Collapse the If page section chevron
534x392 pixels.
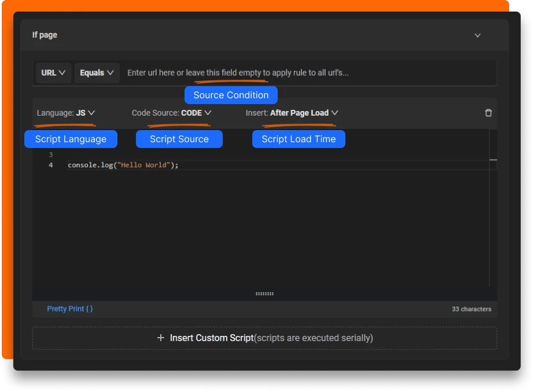coord(477,35)
